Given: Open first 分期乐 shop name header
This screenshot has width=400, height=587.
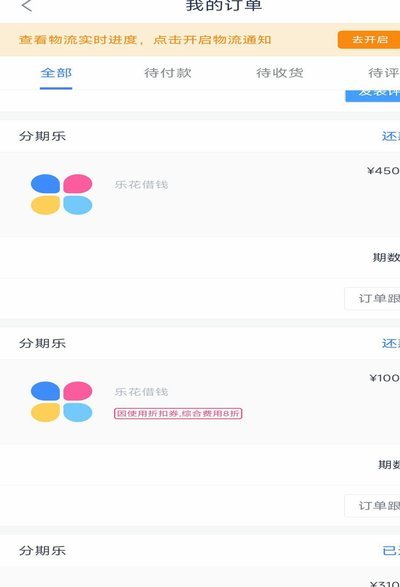Looking at the screenshot, I should pyautogui.click(x=42, y=136).
